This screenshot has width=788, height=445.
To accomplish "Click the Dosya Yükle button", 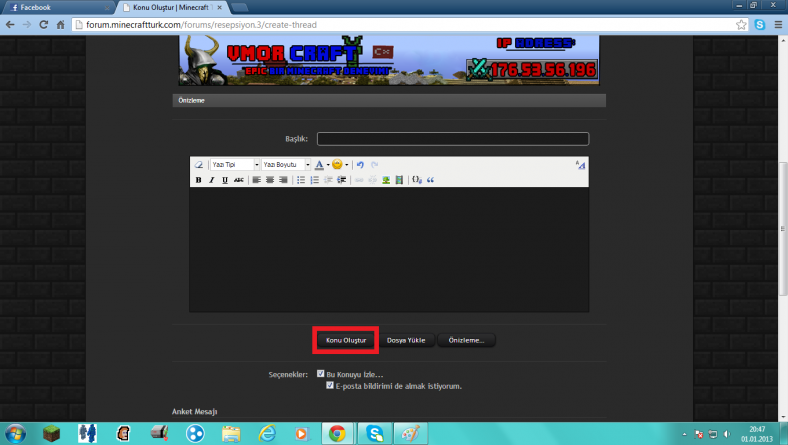I will (406, 340).
